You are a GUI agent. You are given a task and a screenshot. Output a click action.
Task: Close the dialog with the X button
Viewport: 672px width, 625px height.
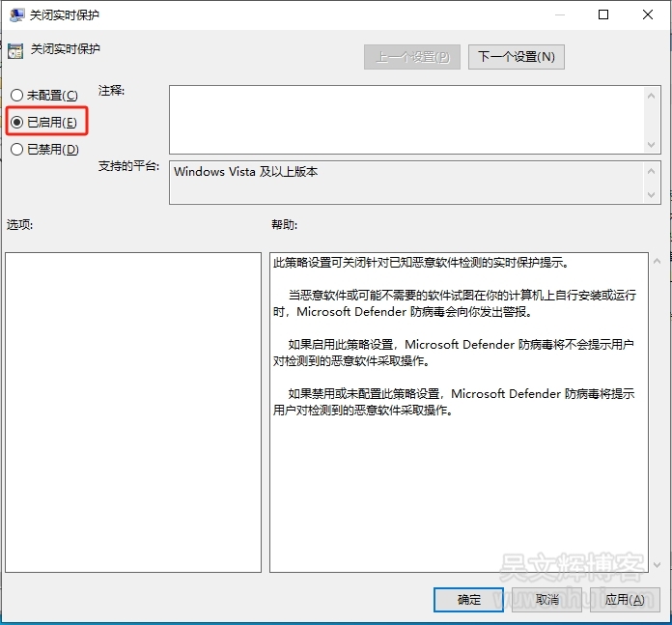tap(648, 14)
